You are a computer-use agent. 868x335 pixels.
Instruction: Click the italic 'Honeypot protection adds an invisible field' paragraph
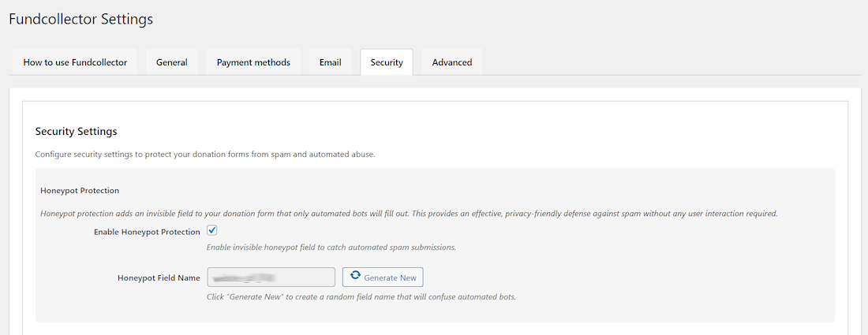pos(410,213)
